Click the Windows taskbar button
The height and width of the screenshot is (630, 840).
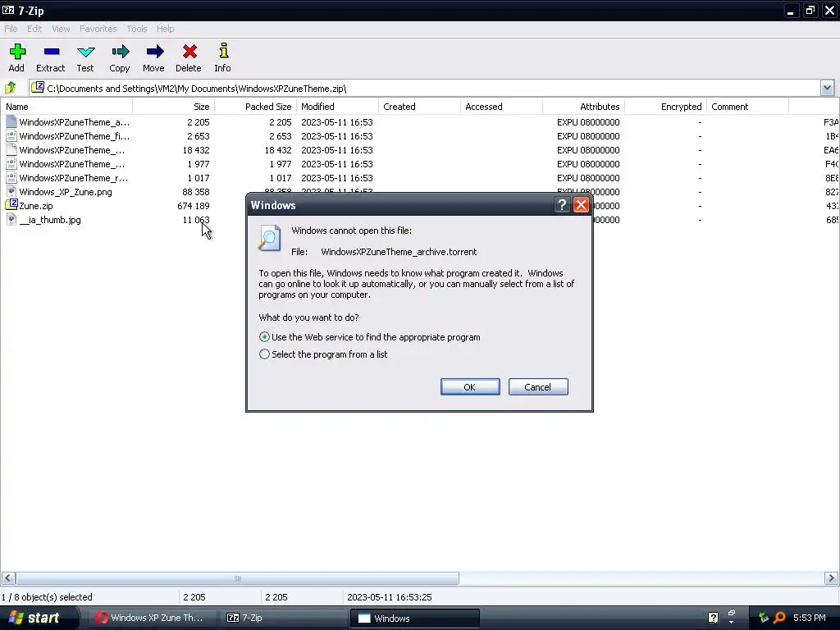click(414, 618)
